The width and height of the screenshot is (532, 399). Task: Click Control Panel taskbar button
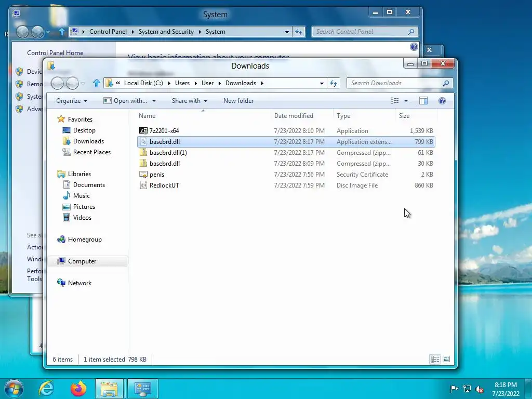click(x=142, y=389)
